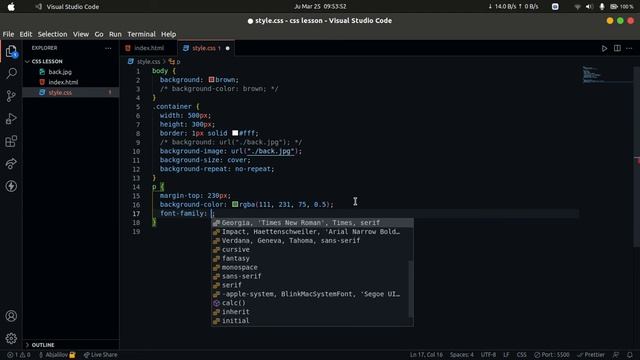640x360 pixels.
Task: Open notifications bell in status bar
Action: (x=630, y=355)
